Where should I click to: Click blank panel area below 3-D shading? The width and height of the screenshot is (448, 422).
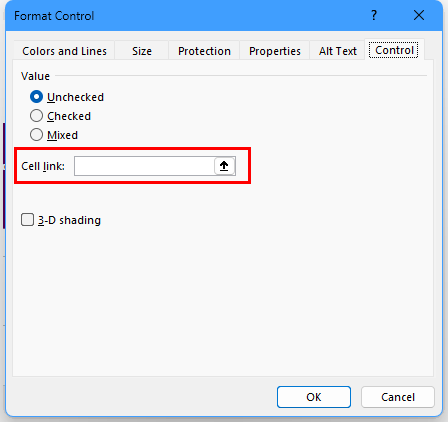(223, 300)
